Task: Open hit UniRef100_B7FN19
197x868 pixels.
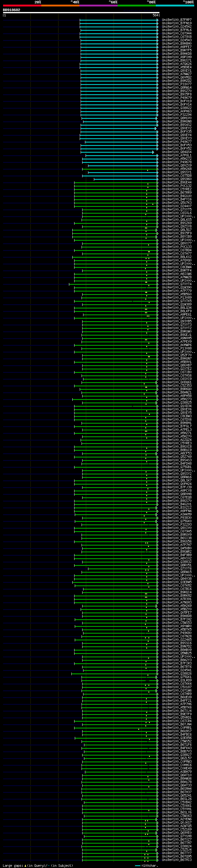Action: [x=177, y=24]
